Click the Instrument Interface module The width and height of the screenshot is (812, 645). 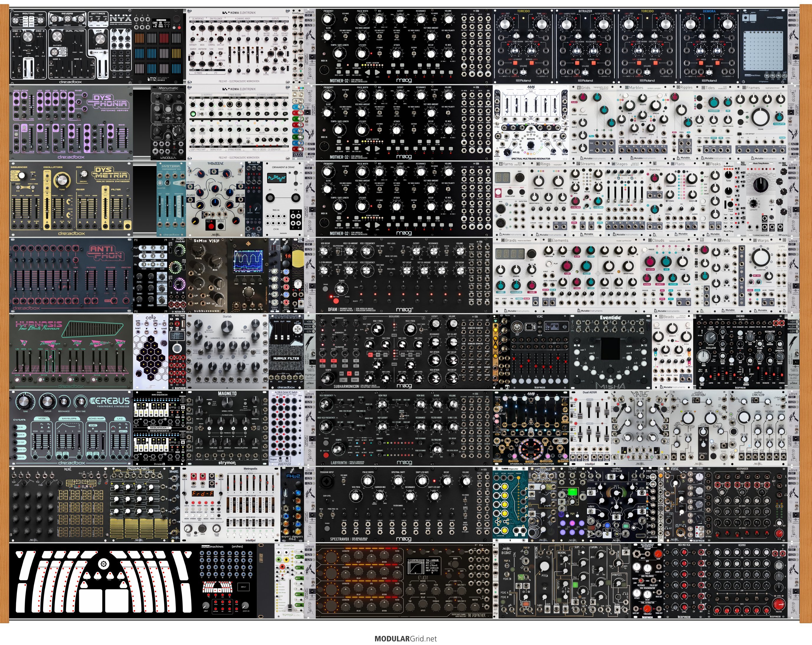coord(648,581)
